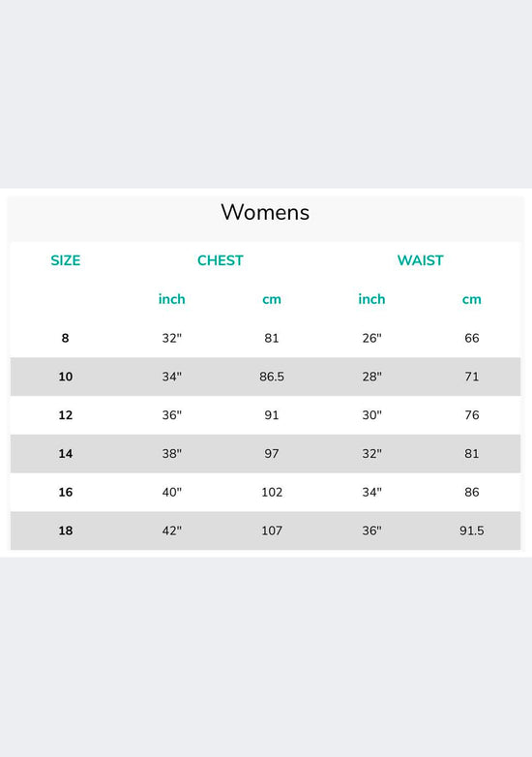Select the chest inch subheader
This screenshot has height=757, width=532.
(x=172, y=299)
